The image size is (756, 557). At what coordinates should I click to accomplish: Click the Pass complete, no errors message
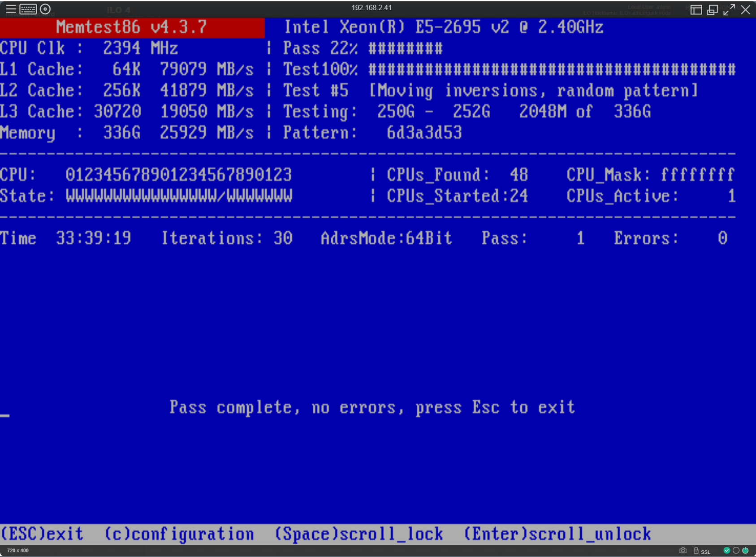372,407
